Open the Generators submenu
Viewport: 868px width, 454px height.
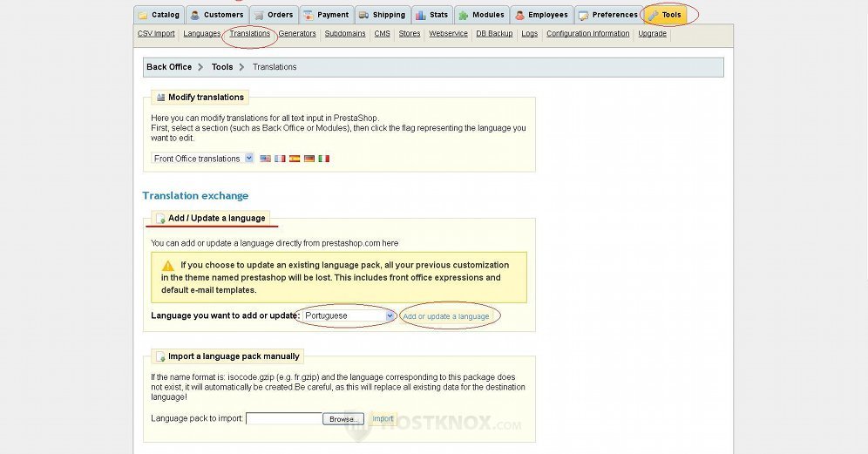[297, 34]
